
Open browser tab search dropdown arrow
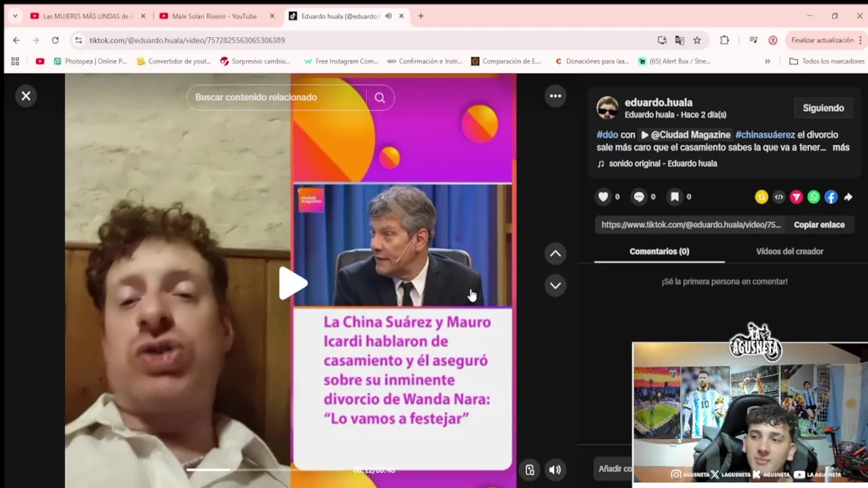(15, 16)
